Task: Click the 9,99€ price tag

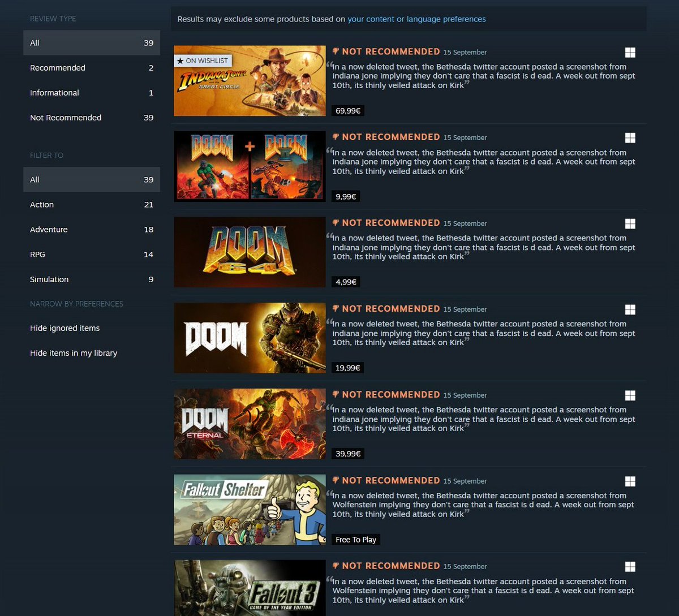Action: [346, 197]
